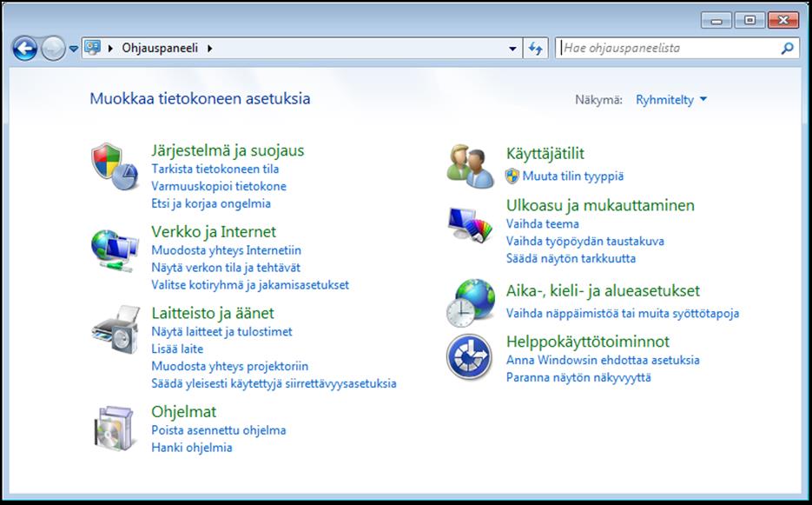Open the Verkko ja Internet globe icon

click(115, 250)
